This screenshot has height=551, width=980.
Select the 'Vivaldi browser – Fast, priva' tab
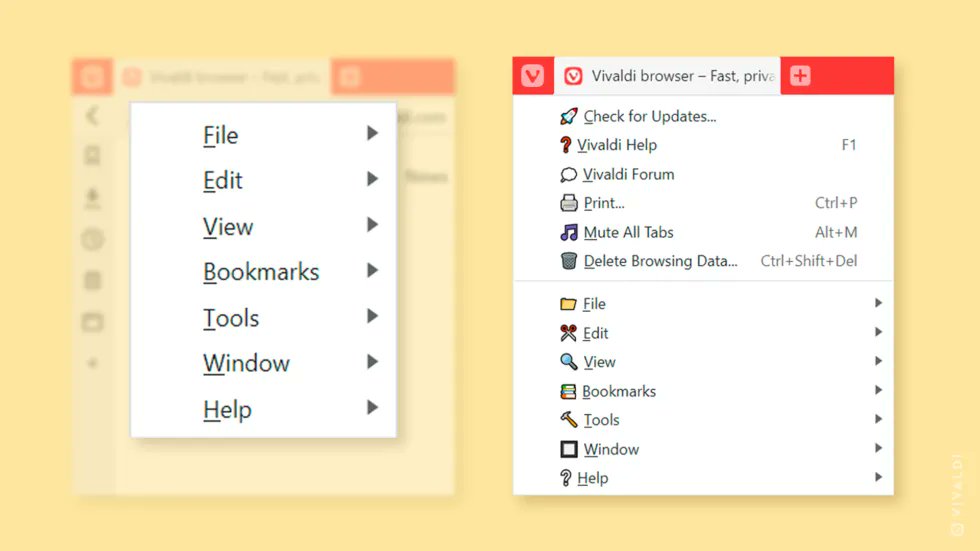[x=668, y=76]
